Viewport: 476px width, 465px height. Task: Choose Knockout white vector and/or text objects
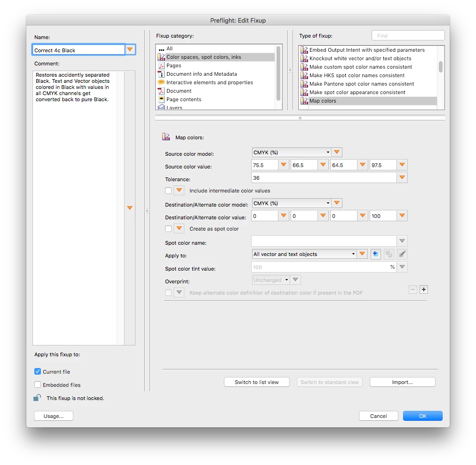pos(368,58)
